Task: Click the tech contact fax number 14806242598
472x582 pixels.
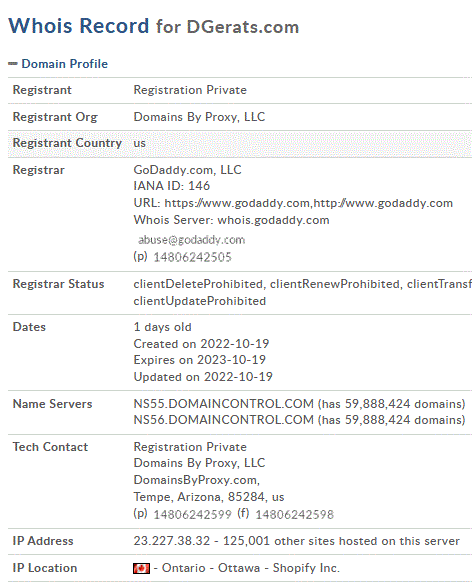Action: coord(294,514)
